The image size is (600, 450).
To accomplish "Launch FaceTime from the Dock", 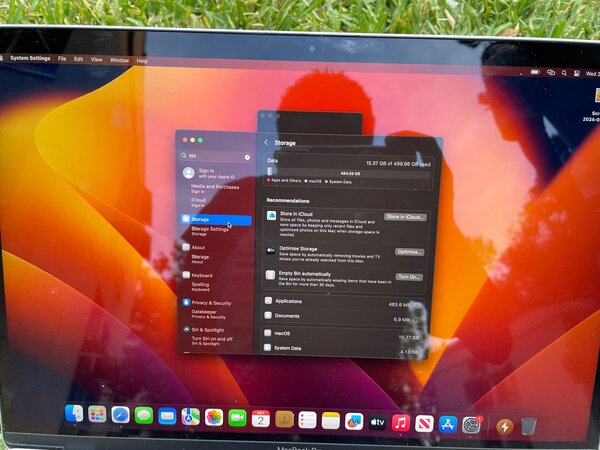I will pyautogui.click(x=237, y=418).
